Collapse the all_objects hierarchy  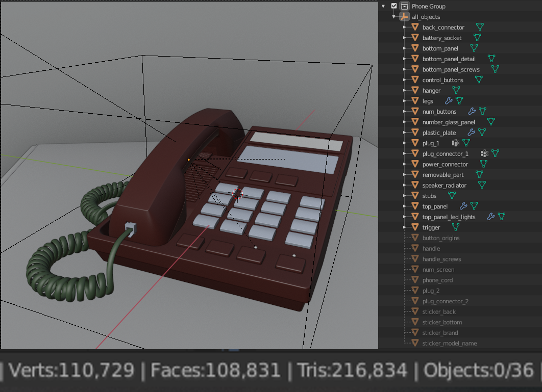394,17
